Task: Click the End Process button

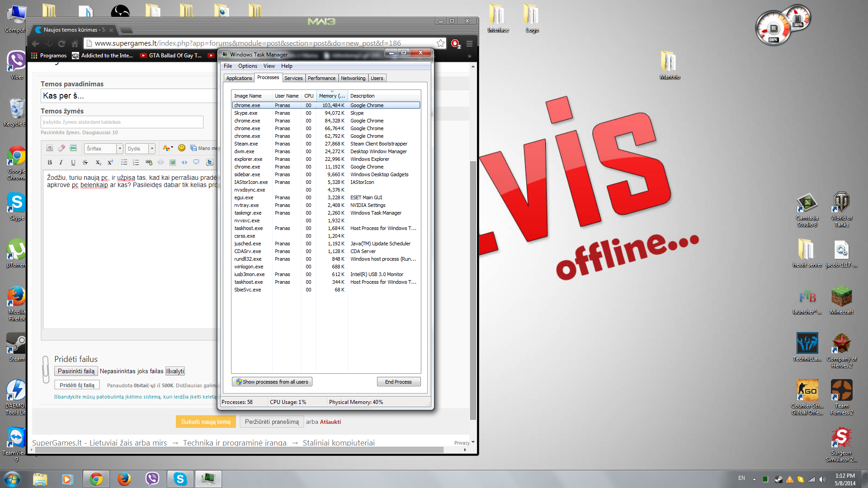Action: [398, 382]
